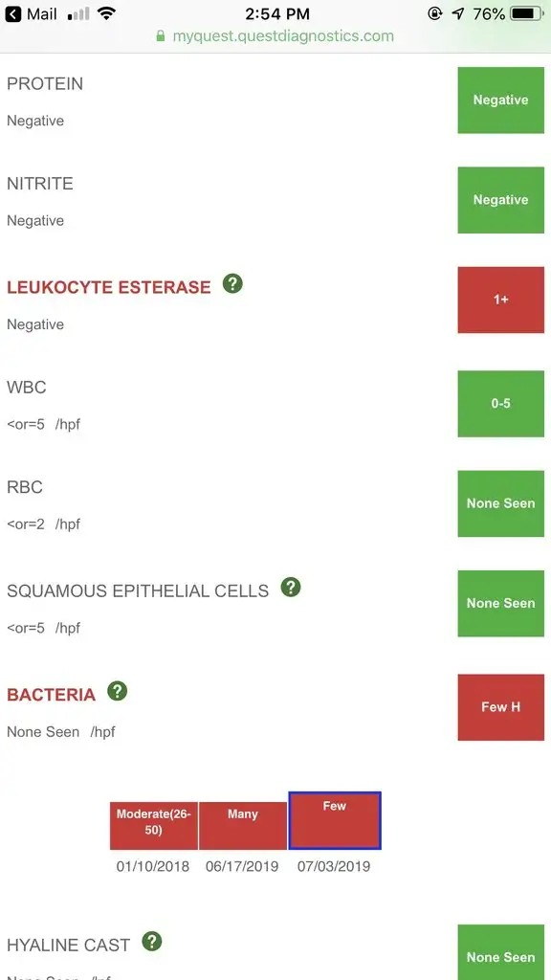This screenshot has height=980, width=551.
Task: Select the Nitrite Negative result box
Action: (x=501, y=200)
